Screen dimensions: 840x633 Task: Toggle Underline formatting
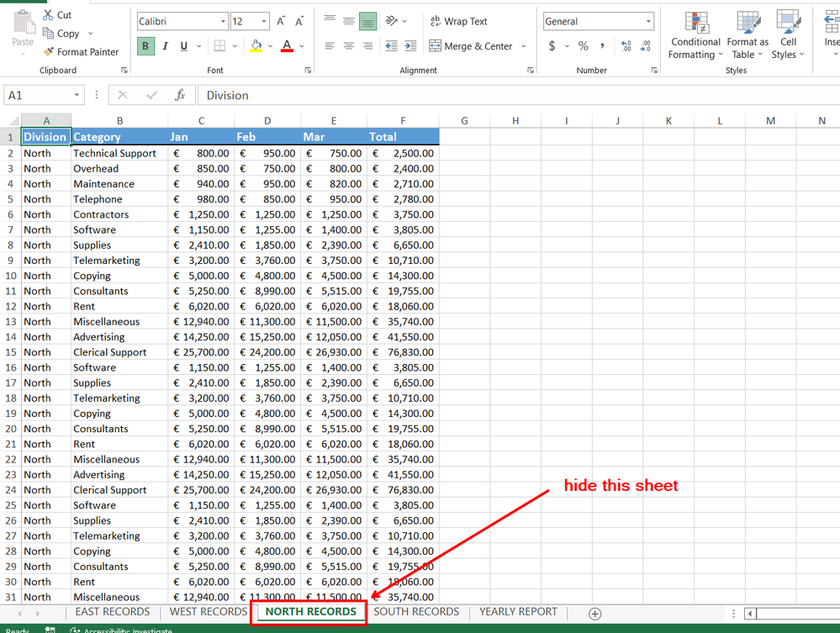[x=184, y=46]
